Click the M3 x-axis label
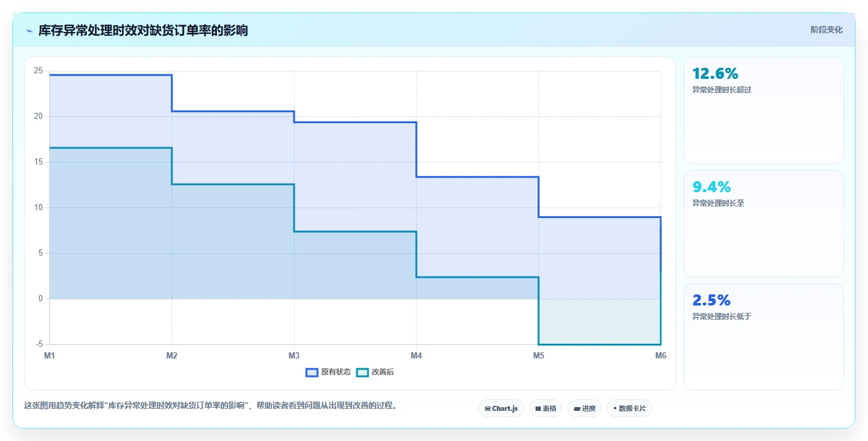Viewport: 868px width, 441px height. (294, 355)
